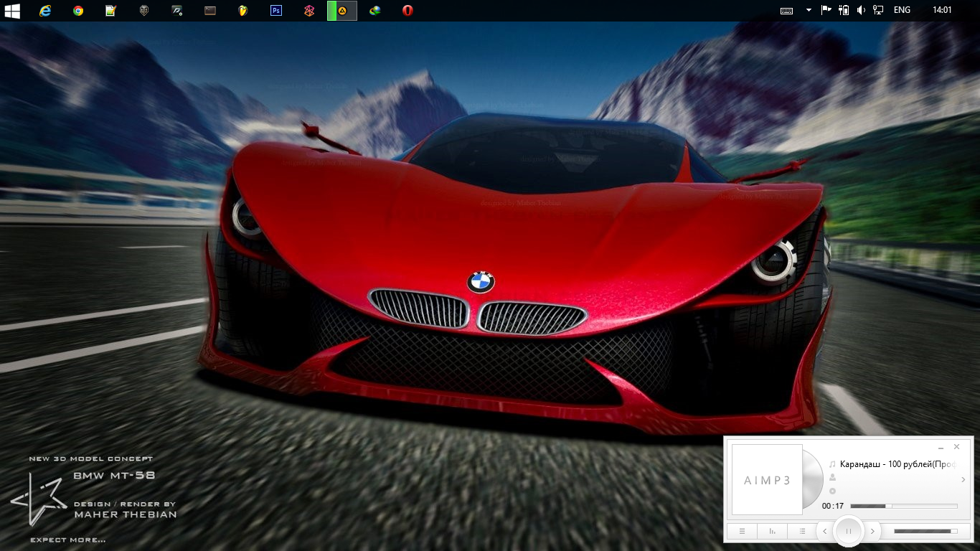This screenshot has width=980, height=551.
Task: Launch the Opera browser from taskbar
Action: [407, 11]
